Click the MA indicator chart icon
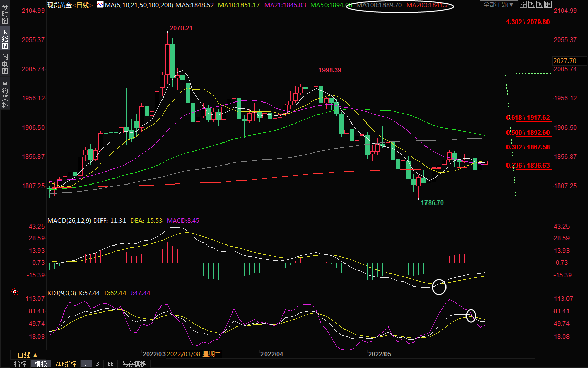This screenshot has height=368, width=588. coord(99,5)
